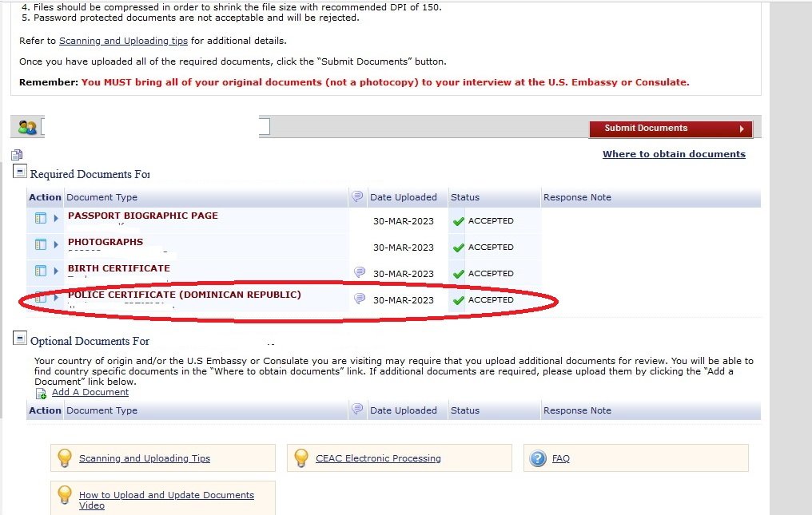This screenshot has height=515, width=812.
Task: Open the Where to obtain documents link
Action: coord(674,154)
